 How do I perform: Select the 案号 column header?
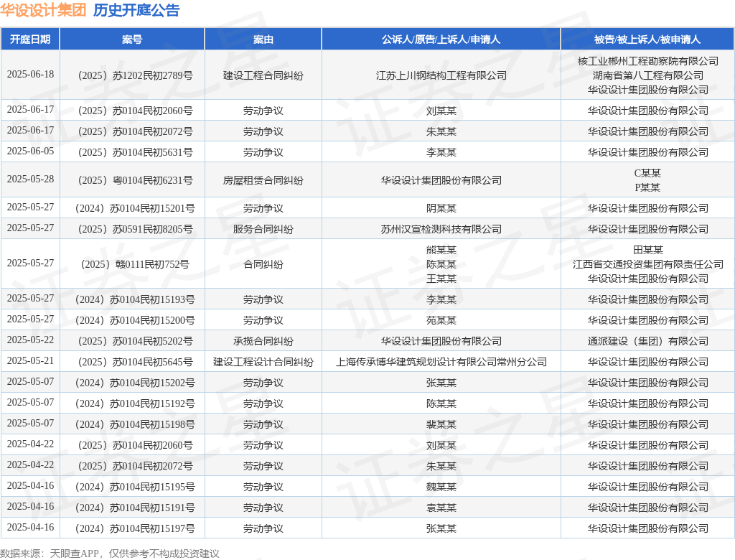(x=132, y=39)
